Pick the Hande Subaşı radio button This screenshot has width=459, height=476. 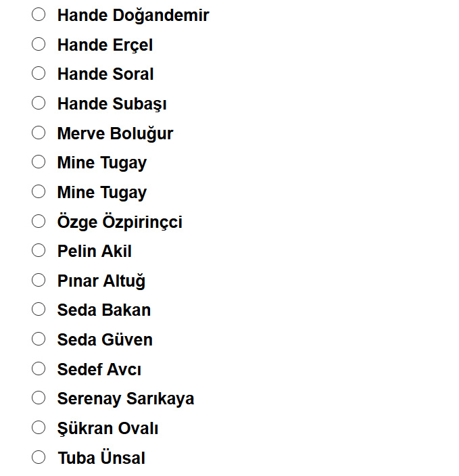(39, 103)
